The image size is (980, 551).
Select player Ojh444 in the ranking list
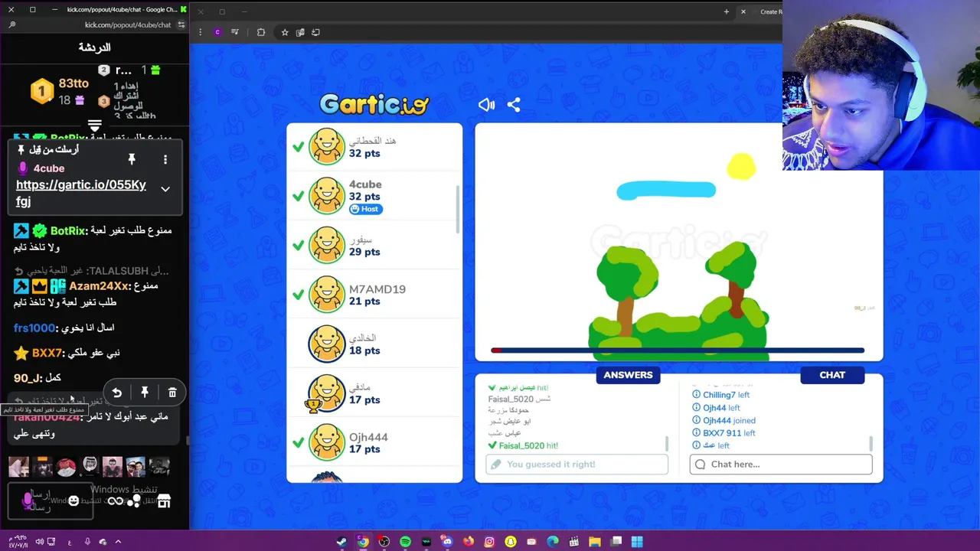374,442
